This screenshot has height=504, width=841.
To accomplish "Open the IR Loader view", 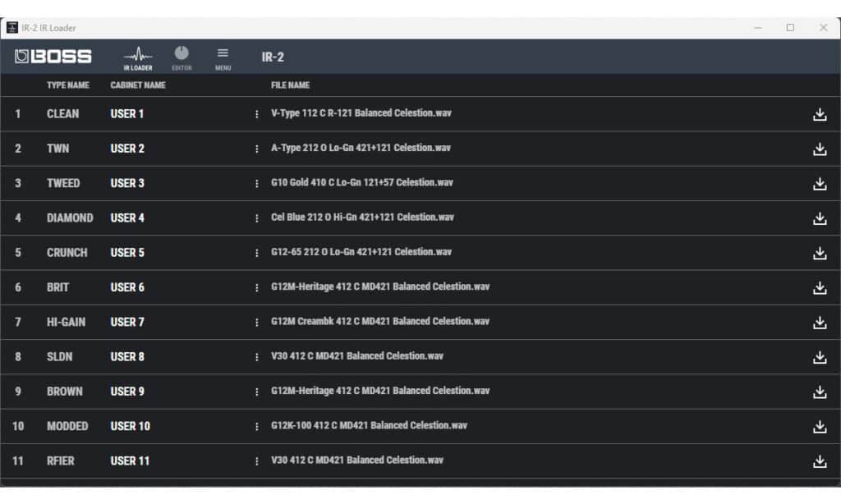I will coord(138,58).
